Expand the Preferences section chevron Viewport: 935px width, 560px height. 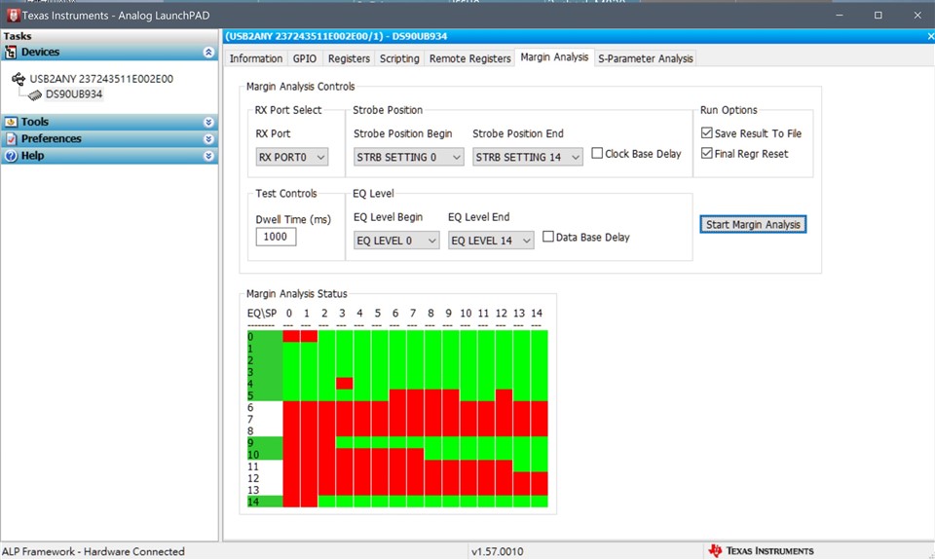(208, 139)
